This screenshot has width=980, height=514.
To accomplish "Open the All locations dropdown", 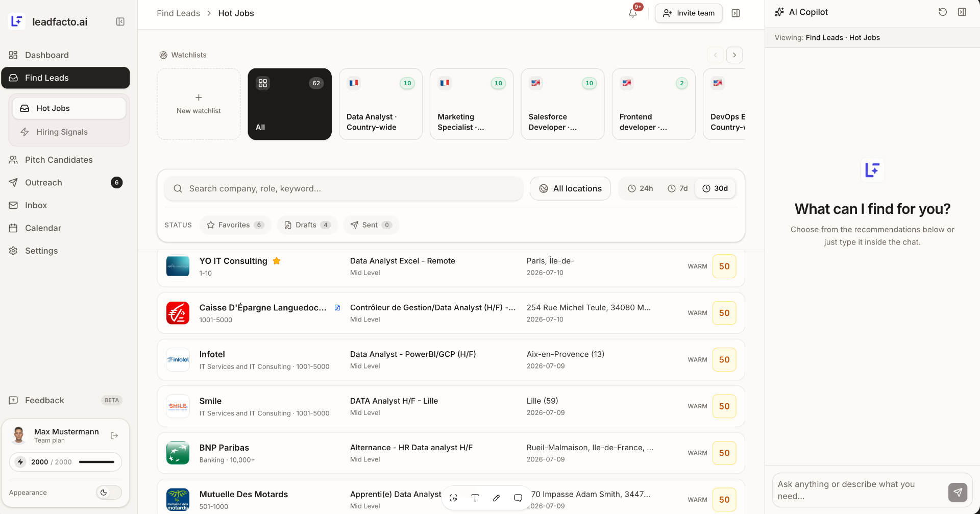I will coord(570,188).
